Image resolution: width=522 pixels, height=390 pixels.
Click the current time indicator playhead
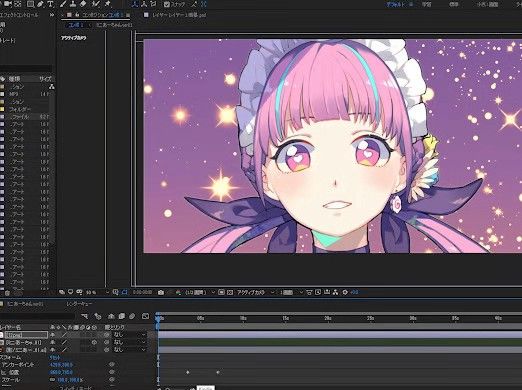tap(158, 319)
